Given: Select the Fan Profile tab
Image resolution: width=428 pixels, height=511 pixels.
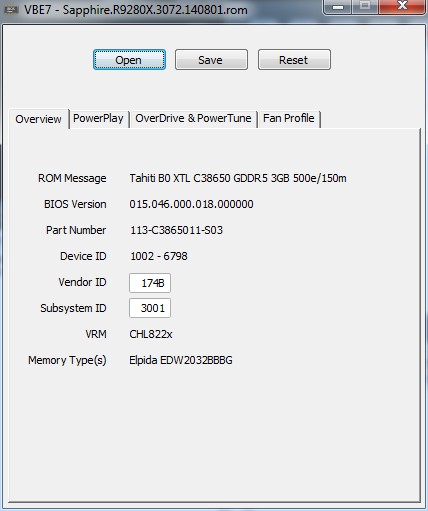Looking at the screenshot, I should (x=289, y=118).
